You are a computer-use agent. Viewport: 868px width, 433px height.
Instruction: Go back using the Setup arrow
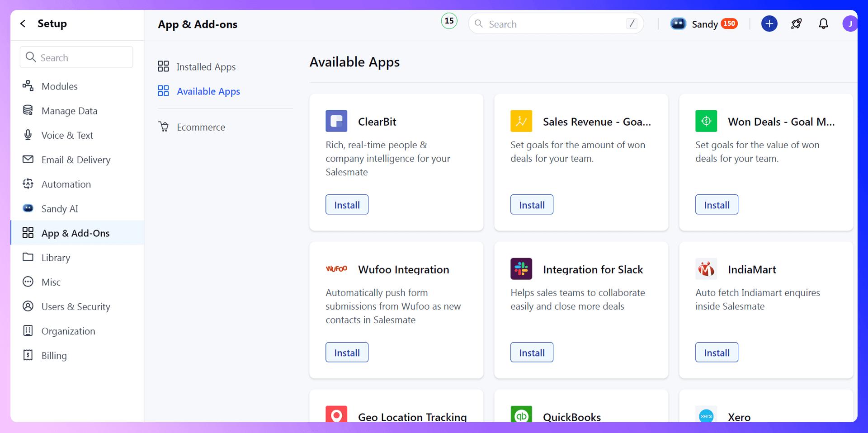pos(23,24)
